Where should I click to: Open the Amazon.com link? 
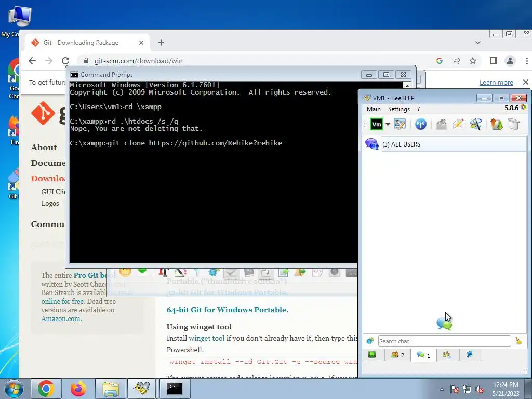[61, 318]
